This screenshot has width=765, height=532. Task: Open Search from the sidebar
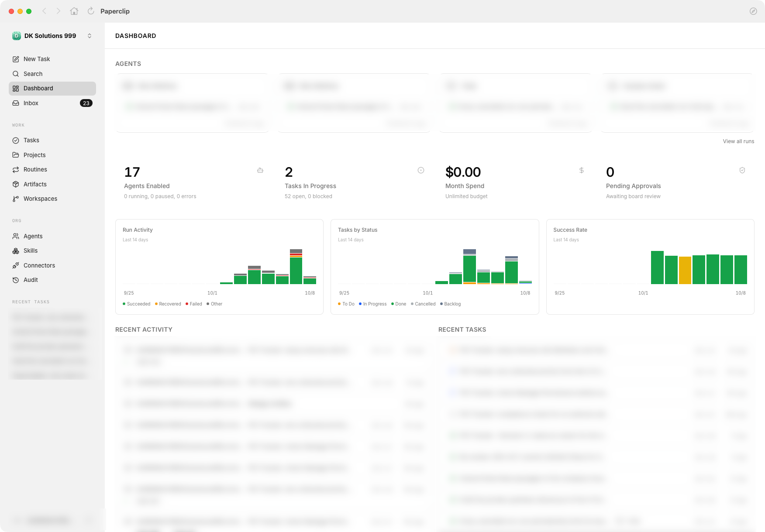(x=52, y=74)
